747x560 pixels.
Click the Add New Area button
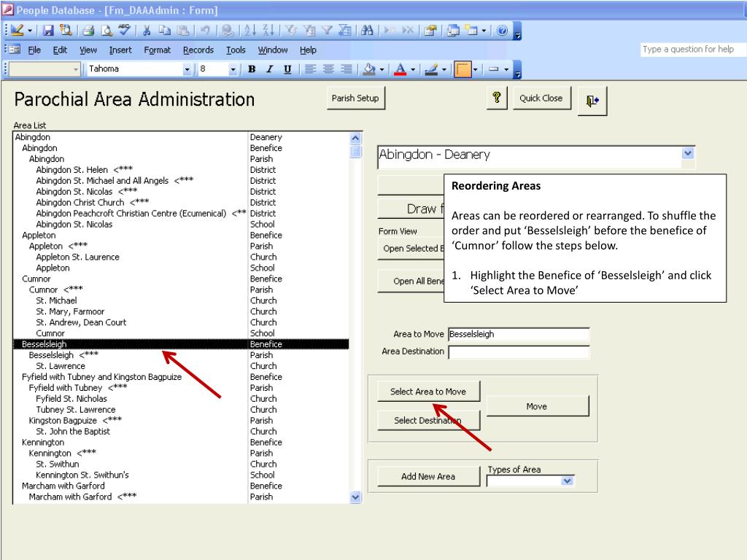tap(428, 476)
